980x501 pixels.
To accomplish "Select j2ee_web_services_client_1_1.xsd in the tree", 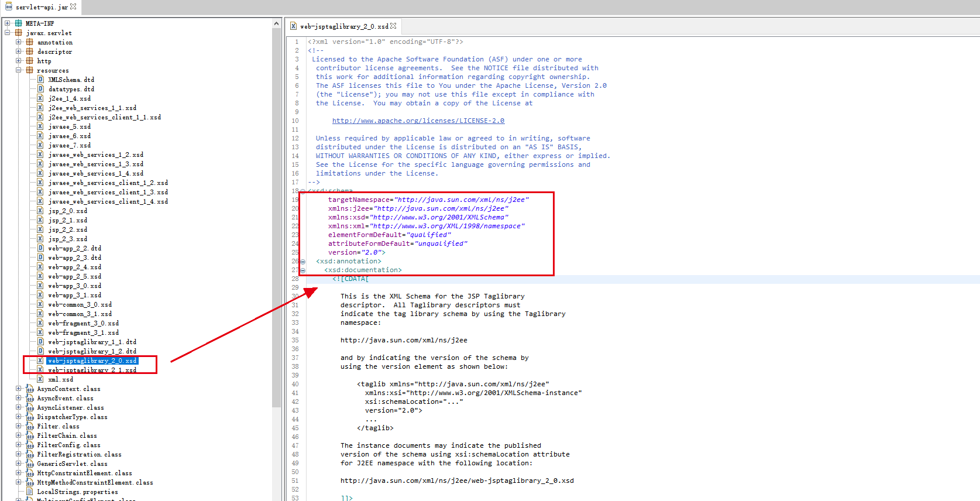I will [105, 117].
